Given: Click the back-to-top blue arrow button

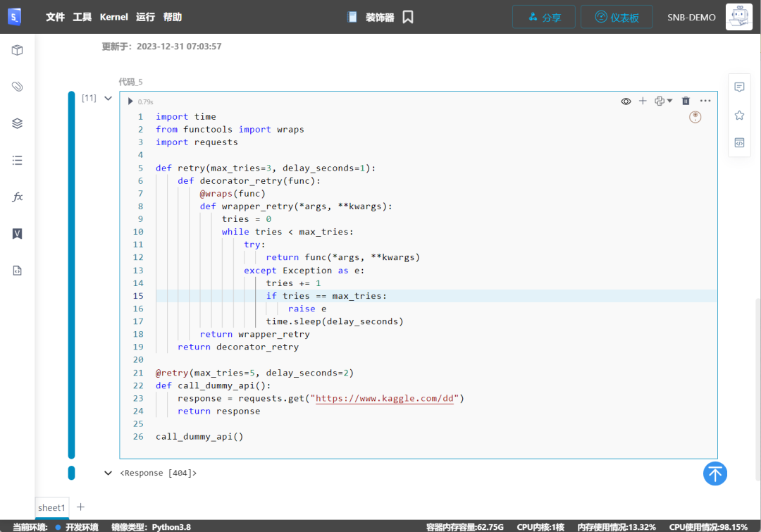Looking at the screenshot, I should (715, 474).
